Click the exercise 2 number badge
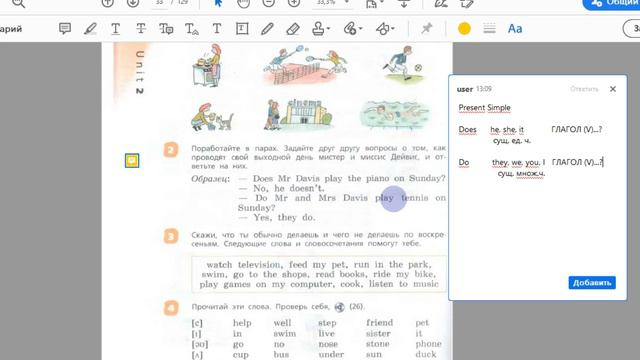 coord(171,150)
